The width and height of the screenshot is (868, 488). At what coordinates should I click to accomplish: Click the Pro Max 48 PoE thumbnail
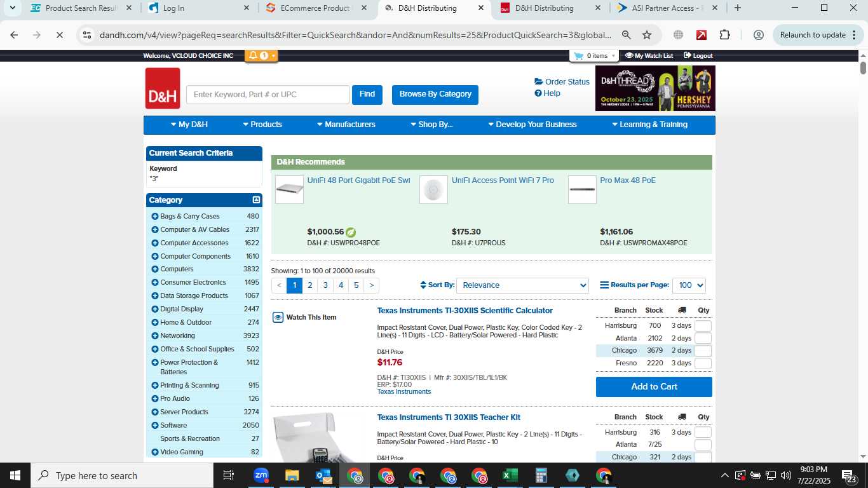click(x=582, y=189)
